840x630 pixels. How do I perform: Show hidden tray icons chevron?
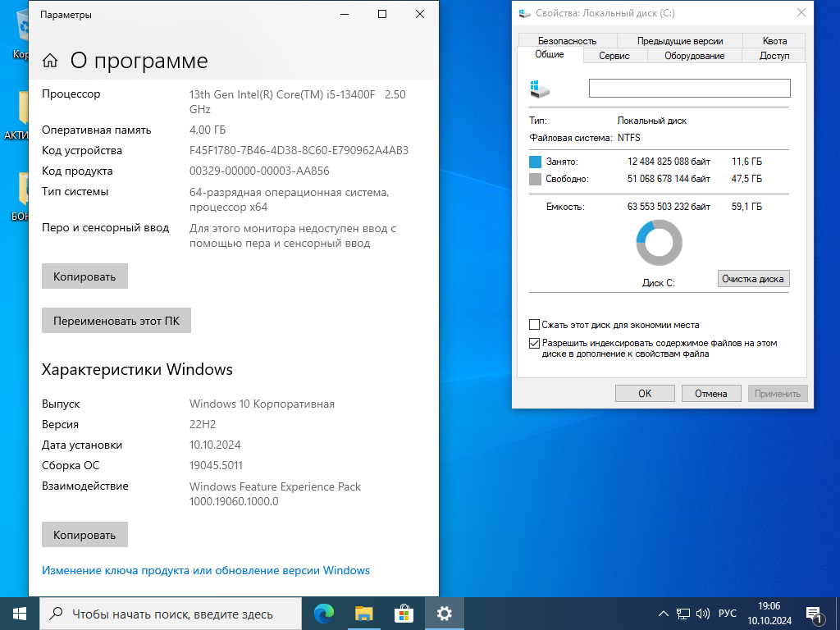(663, 614)
